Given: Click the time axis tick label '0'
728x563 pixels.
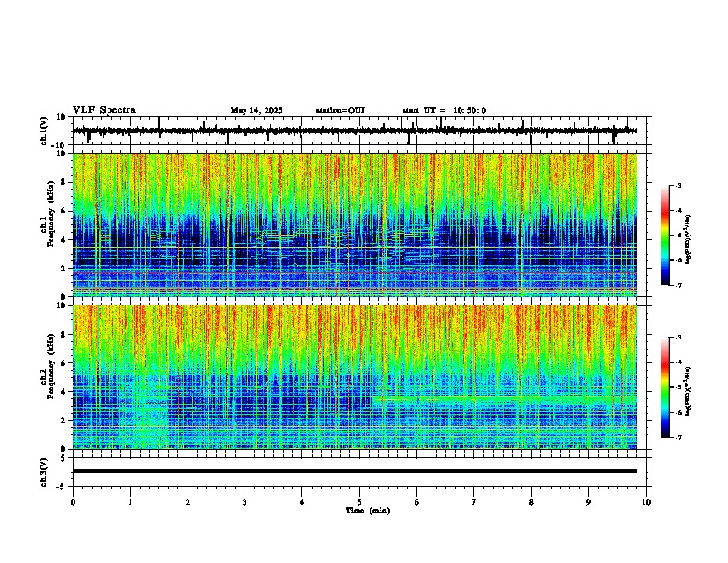Looking at the screenshot, I should coord(73,502).
